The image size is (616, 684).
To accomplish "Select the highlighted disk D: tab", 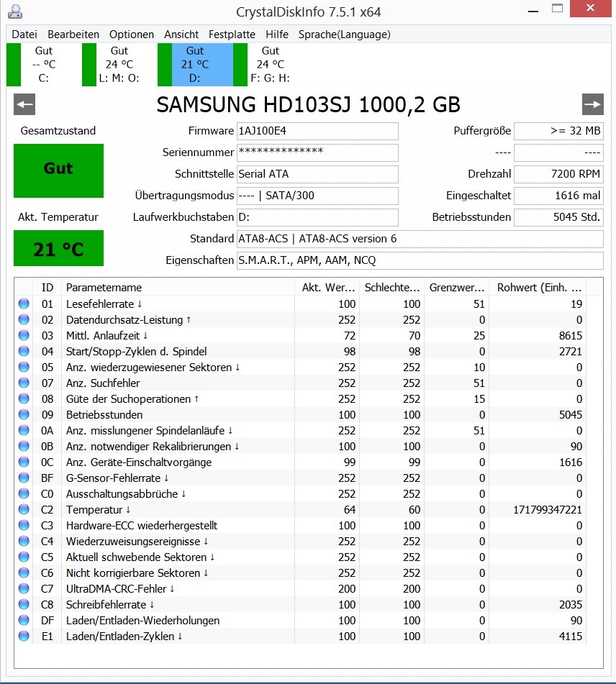I will [195, 65].
